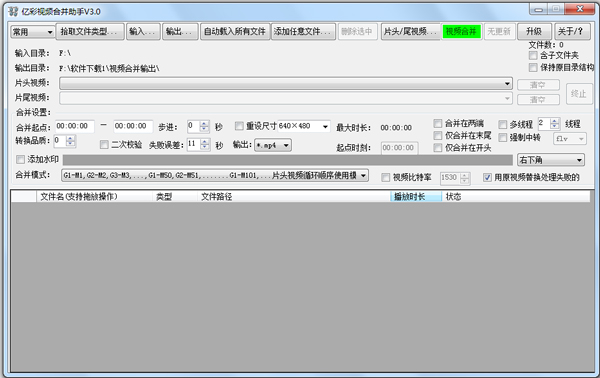
Task: Start merging with green 视频合并 button
Action: (x=461, y=31)
